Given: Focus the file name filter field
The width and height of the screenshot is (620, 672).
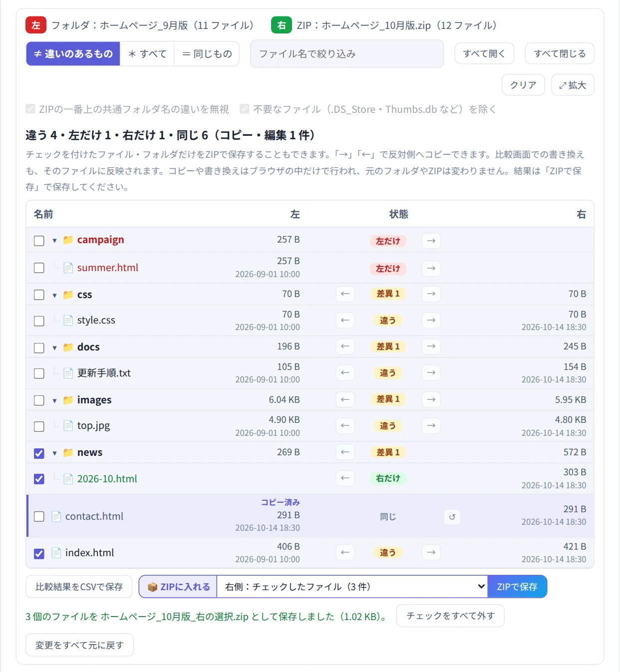Looking at the screenshot, I should pos(347,53).
